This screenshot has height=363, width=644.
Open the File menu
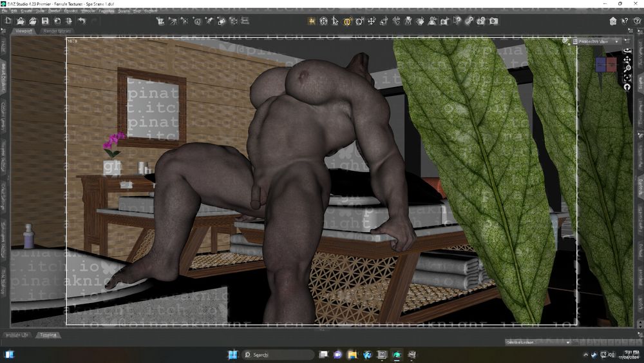coord(5,11)
